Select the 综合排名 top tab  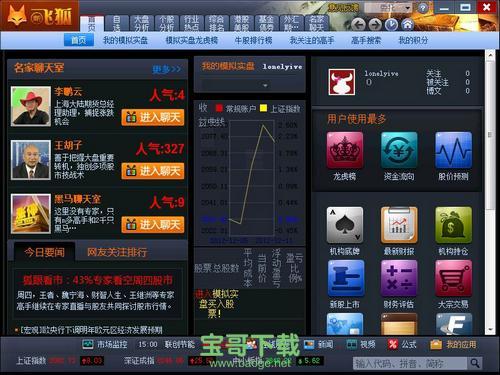click(217, 24)
